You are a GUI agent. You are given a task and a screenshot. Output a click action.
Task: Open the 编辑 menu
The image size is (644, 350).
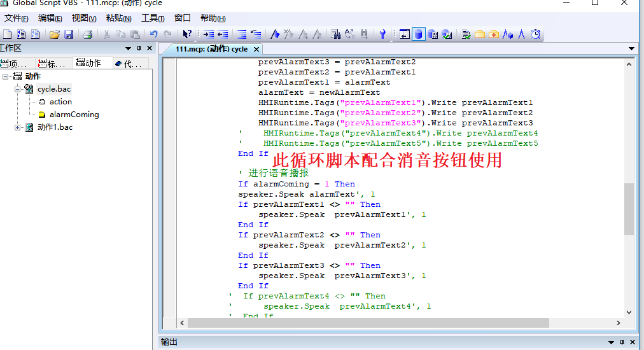[50, 18]
